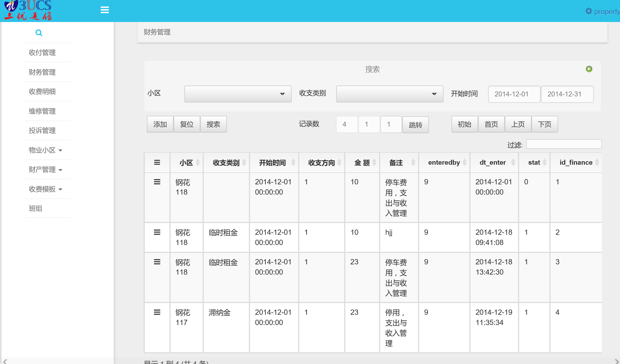This screenshot has width=620, height=364.
Task: Sort table by 金额 column
Action: [x=362, y=163]
